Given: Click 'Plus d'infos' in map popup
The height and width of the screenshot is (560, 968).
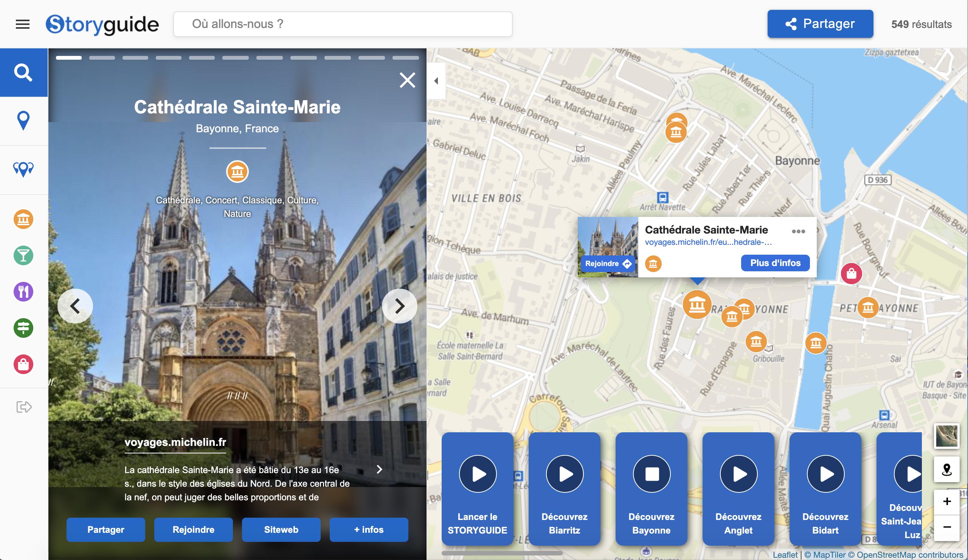Looking at the screenshot, I should click(x=775, y=263).
